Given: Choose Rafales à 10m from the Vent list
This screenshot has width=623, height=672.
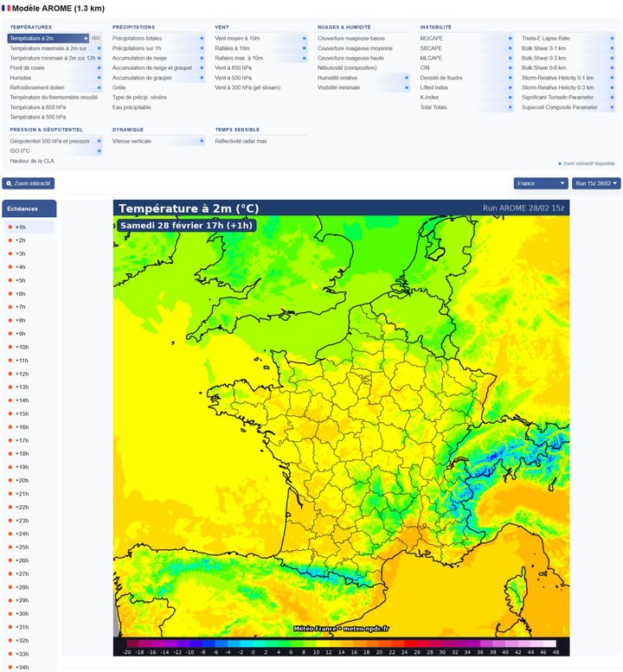Looking at the screenshot, I should coord(234,48).
